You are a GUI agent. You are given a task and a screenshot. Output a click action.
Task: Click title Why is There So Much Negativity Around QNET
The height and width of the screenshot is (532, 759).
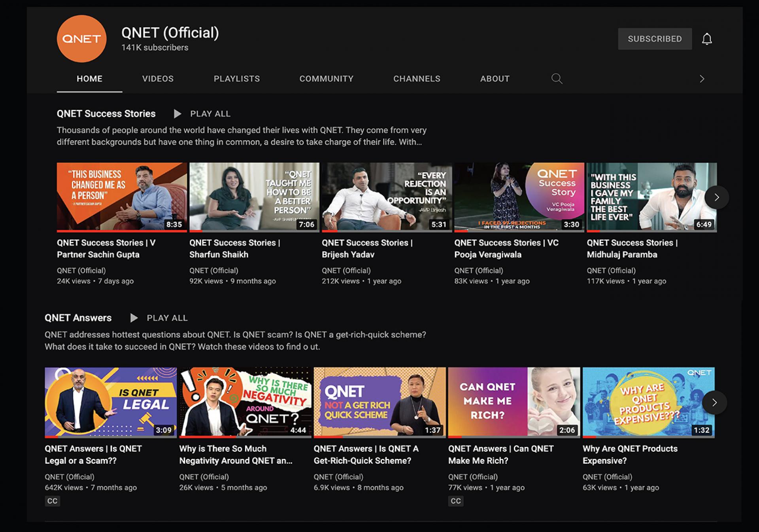click(236, 455)
